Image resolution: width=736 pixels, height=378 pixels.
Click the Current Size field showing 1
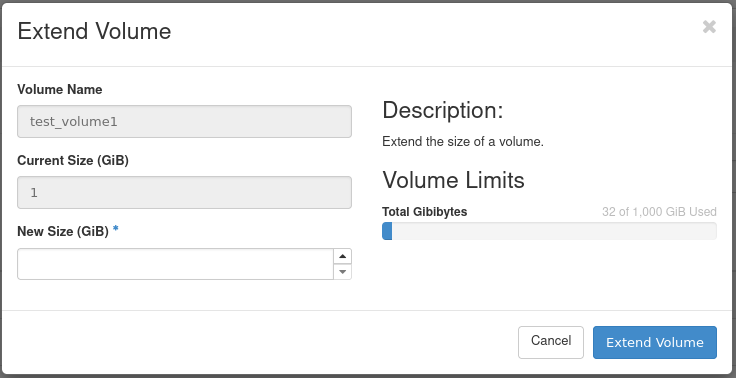click(x=184, y=193)
